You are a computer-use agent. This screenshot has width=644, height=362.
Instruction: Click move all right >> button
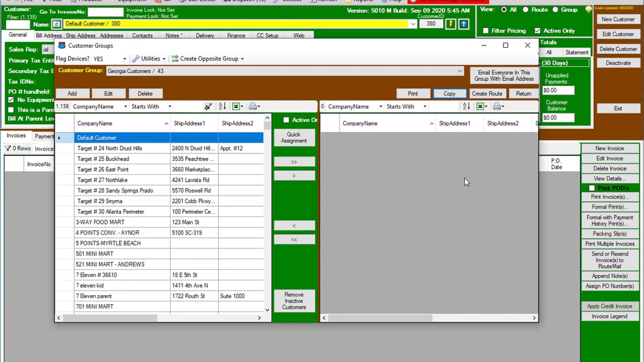(x=294, y=162)
